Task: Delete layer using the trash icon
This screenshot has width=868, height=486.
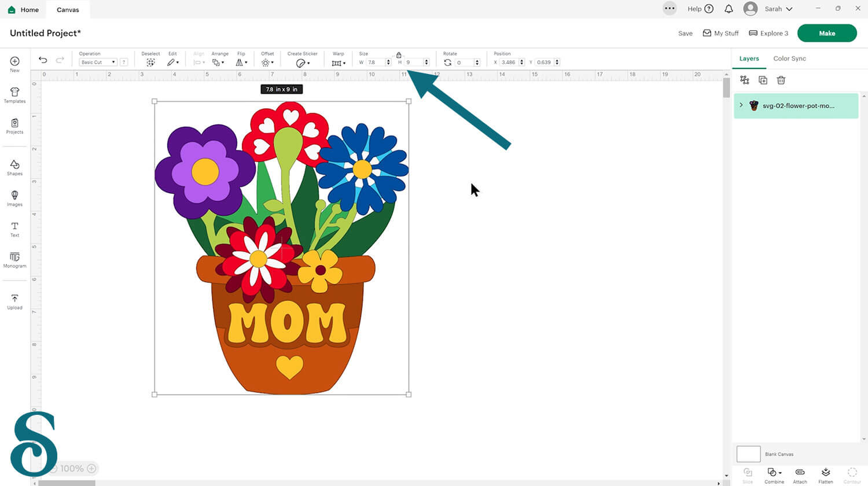Action: 781,80
